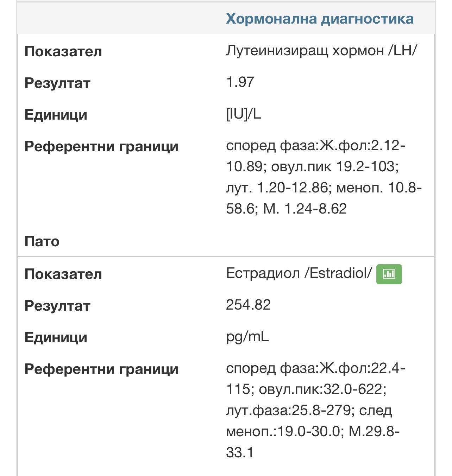The height and width of the screenshot is (476, 452).
Task: Click the Estradiol reference ranges text
Action: [315, 410]
